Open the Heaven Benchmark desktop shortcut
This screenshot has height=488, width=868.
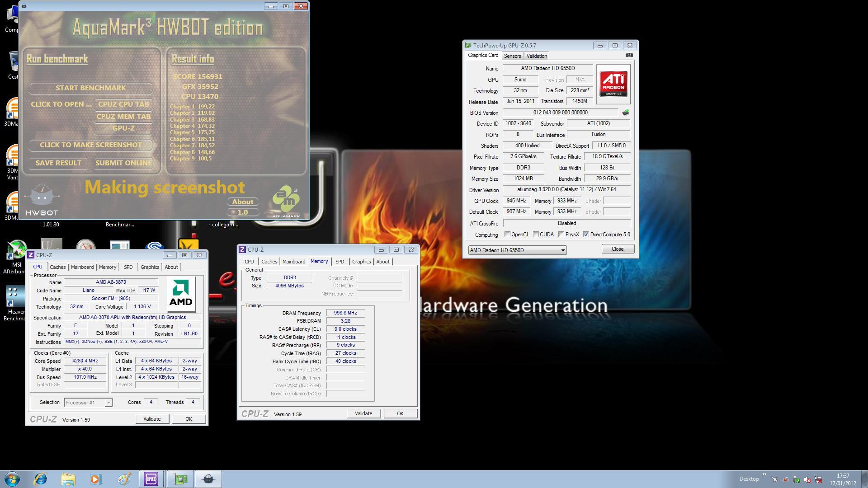click(16, 304)
